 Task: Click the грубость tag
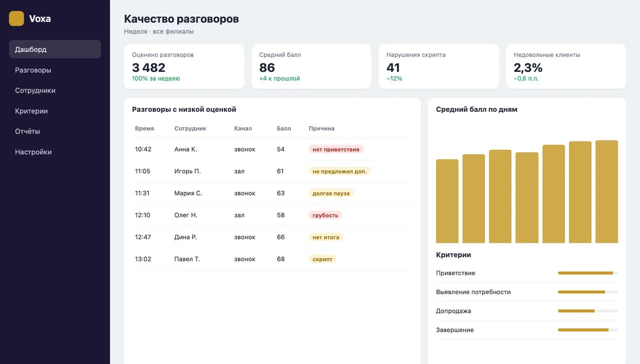coord(325,215)
